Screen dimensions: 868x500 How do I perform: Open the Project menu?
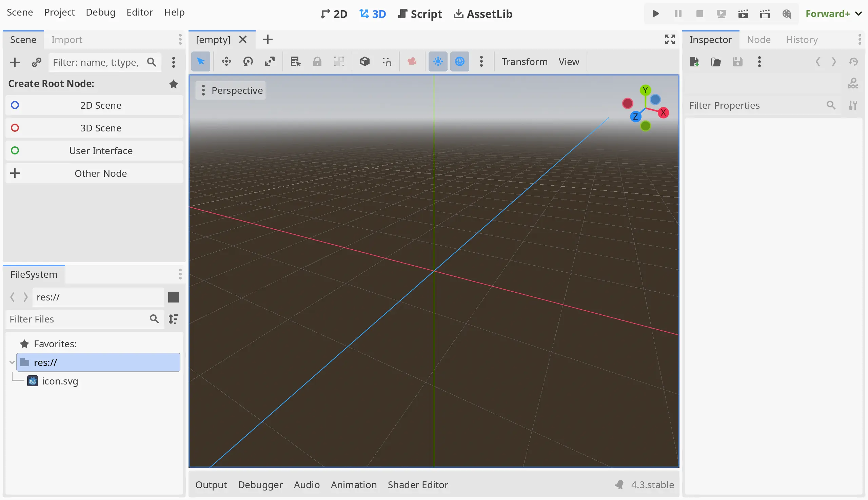click(x=59, y=12)
